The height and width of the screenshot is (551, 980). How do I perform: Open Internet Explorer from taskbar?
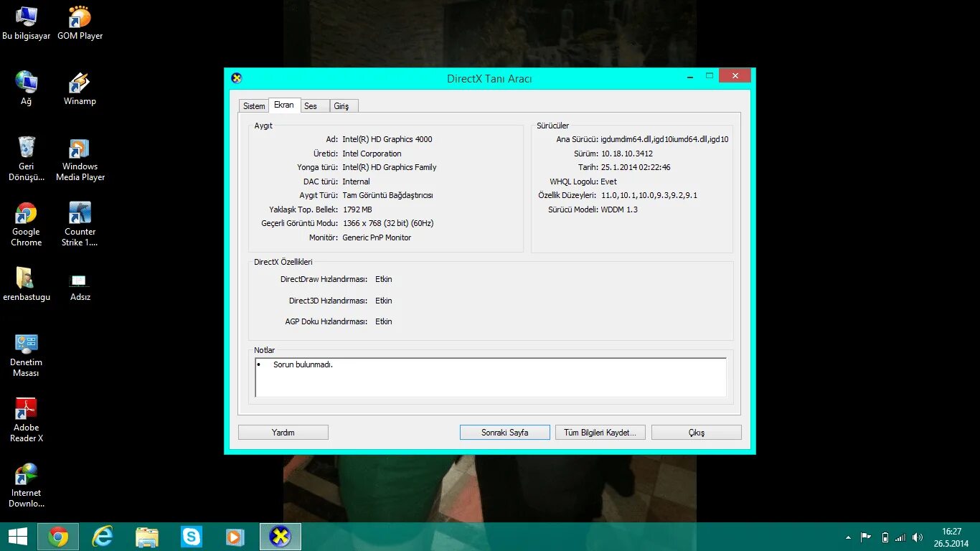tap(103, 537)
